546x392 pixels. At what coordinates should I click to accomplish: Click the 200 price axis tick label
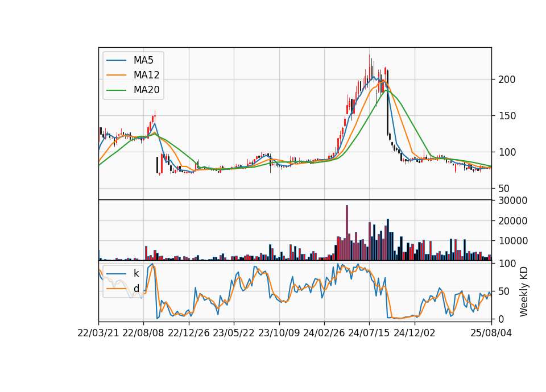click(507, 80)
